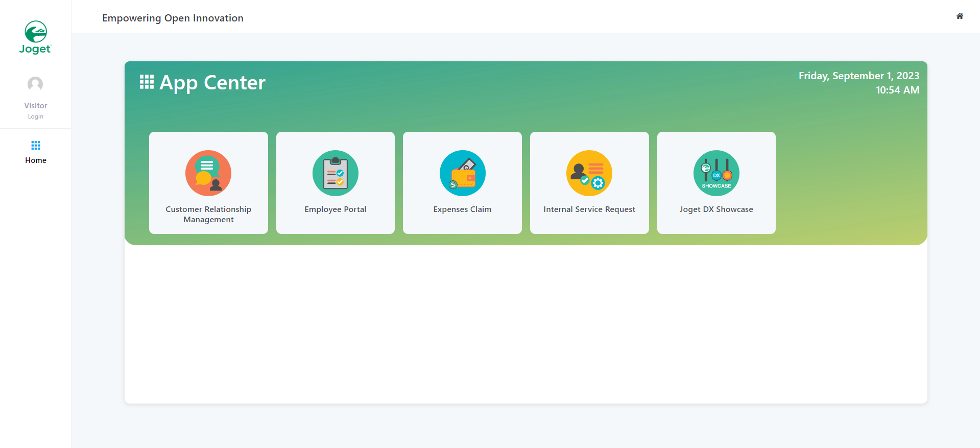Click the Empowering Open Innovation header text
The width and height of the screenshot is (980, 448).
[x=173, y=18]
